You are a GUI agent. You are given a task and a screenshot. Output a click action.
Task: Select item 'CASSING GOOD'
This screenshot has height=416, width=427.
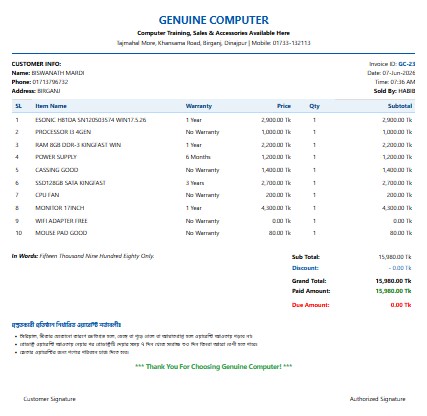point(57,170)
